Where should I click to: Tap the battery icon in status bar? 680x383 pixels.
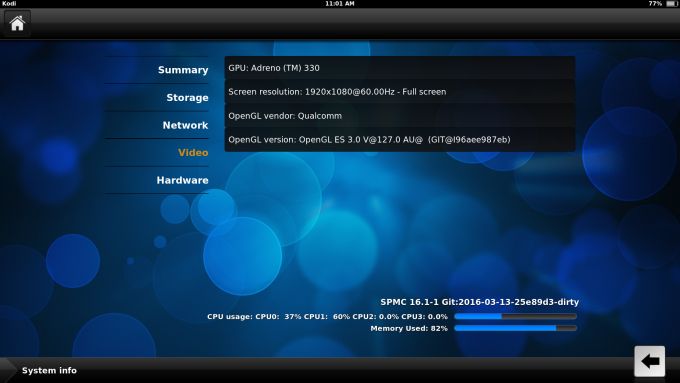tap(671, 3)
